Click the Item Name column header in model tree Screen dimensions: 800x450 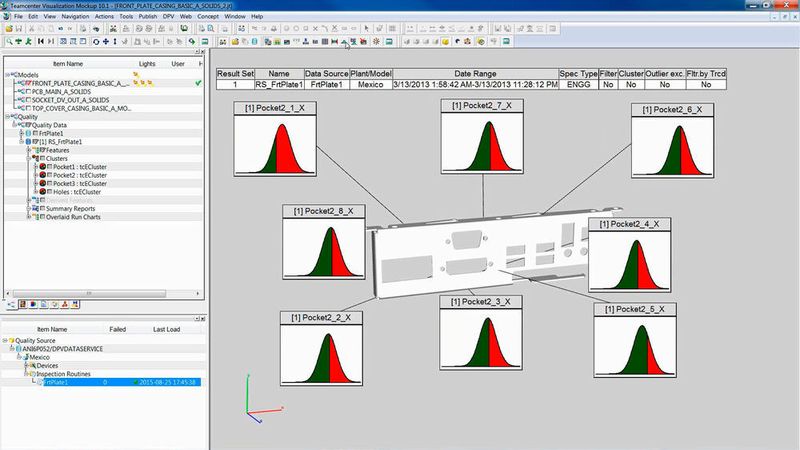click(68, 64)
